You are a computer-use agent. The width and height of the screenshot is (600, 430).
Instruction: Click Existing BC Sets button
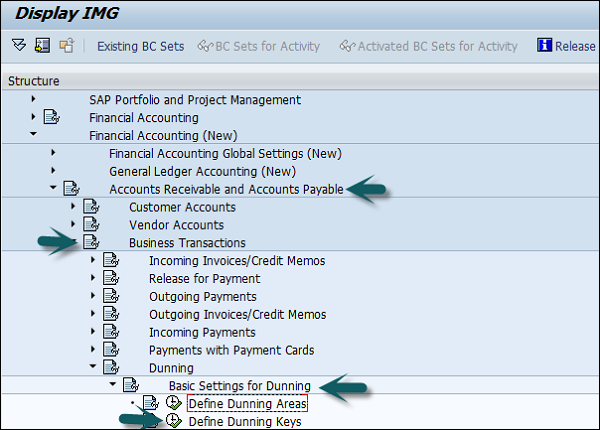point(140,46)
